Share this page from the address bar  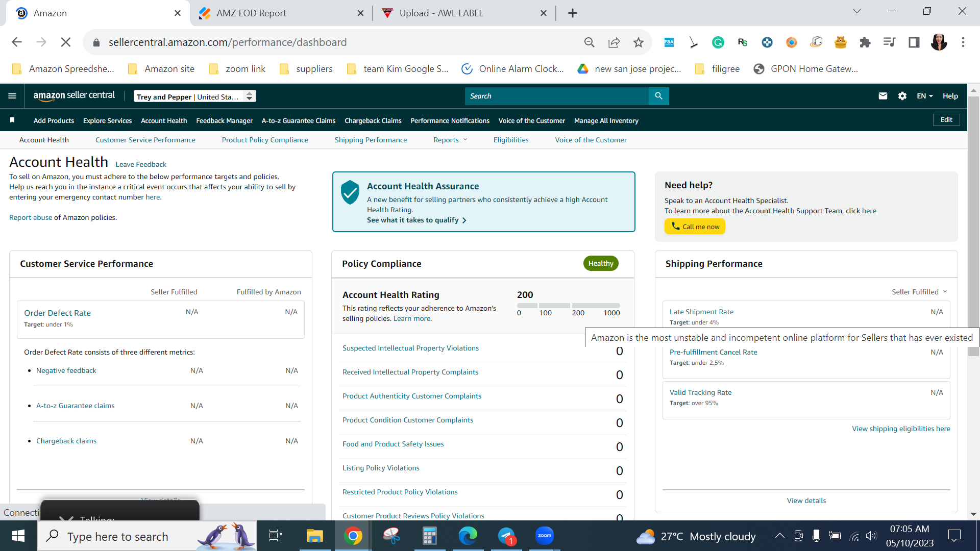[614, 42]
